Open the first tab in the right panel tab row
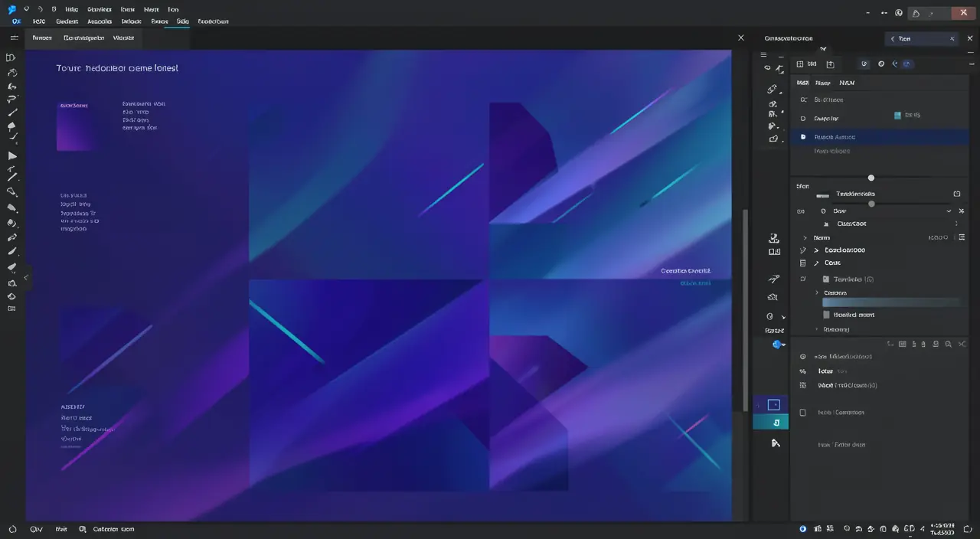 (802, 83)
